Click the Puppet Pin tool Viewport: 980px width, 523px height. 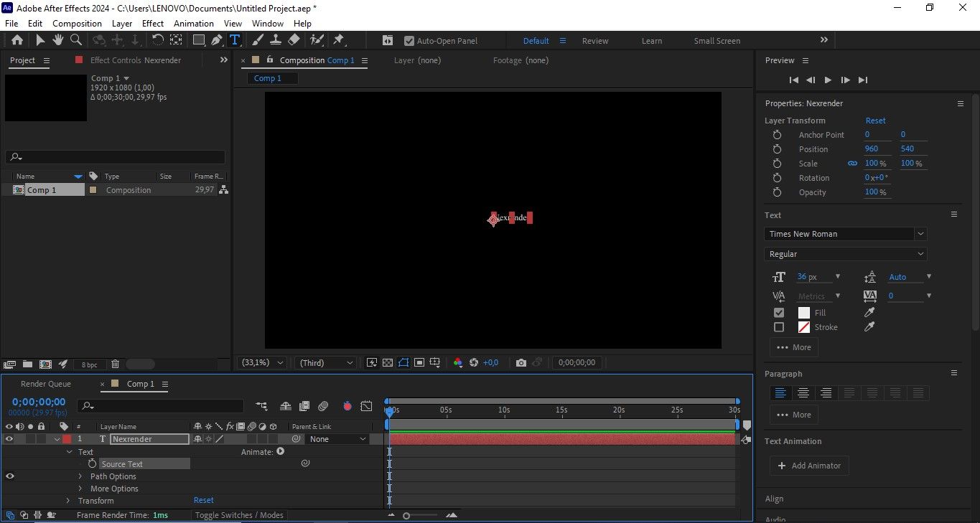click(338, 40)
